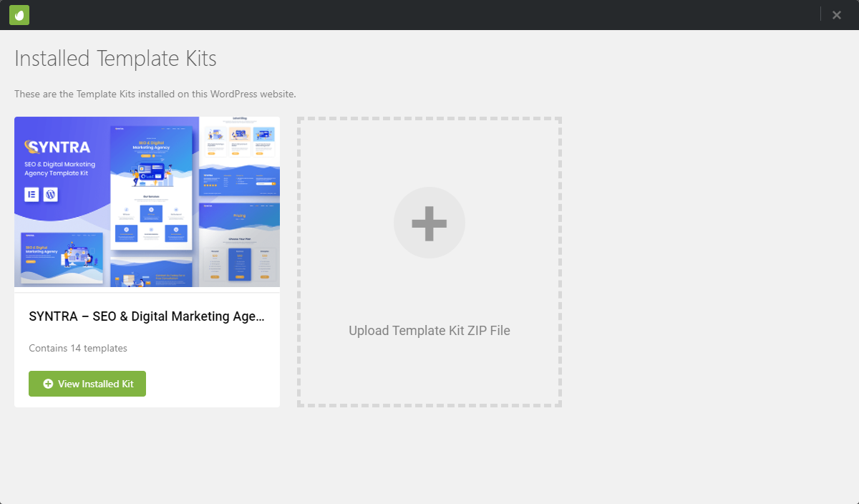The height and width of the screenshot is (504, 859).
Task: Click the Installed Template Kits heading
Action: tap(115, 59)
